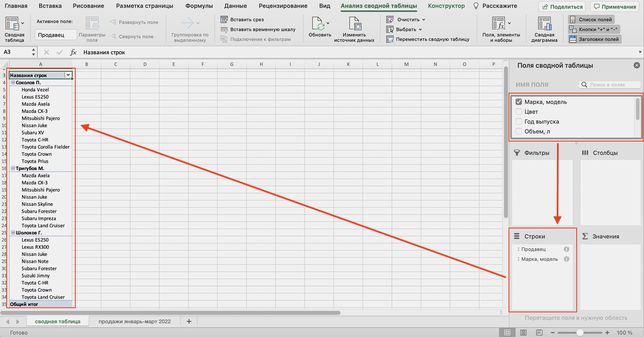Click Вставить временную шкалу icon
Viewport: 644px width, 337px height.
[224, 30]
